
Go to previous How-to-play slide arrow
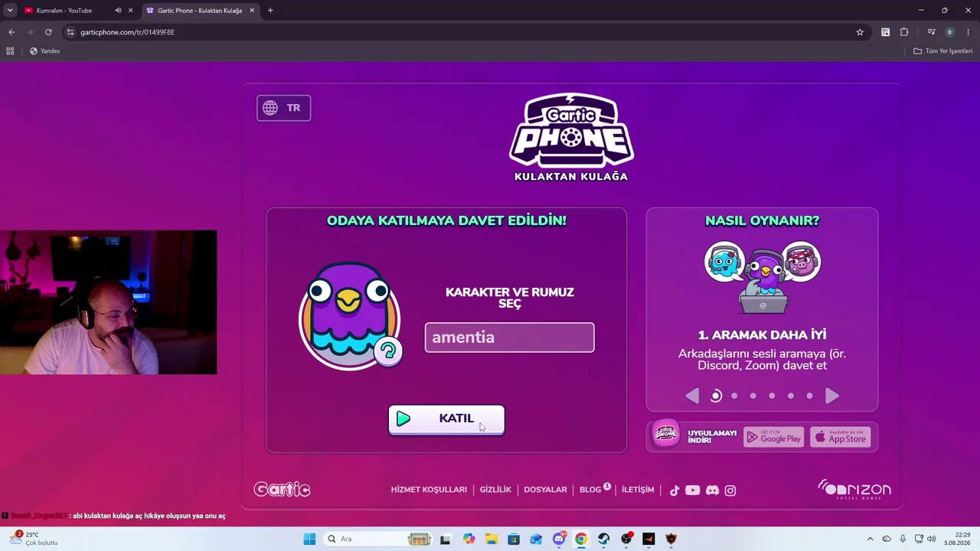point(692,396)
